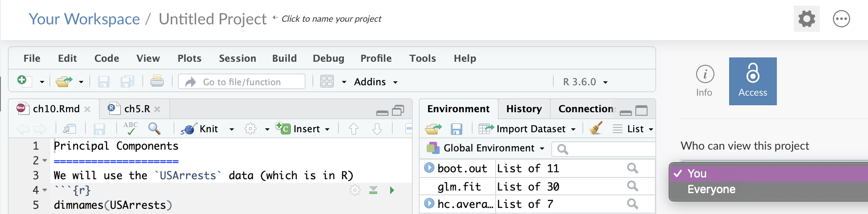This screenshot has height=214, width=868.
Task: Click the new file plus icon
Action: tap(23, 81)
